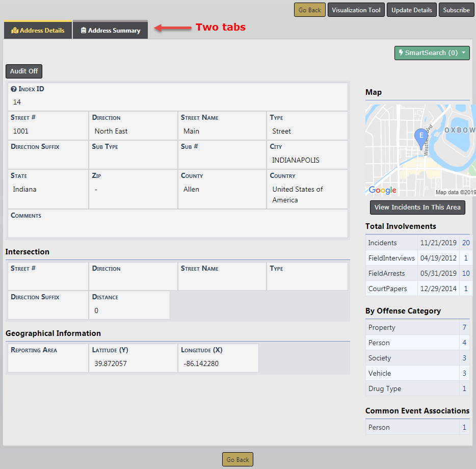Switch to the Address Summary tab
Screen dimensions: 476x469
pyautogui.click(x=110, y=31)
